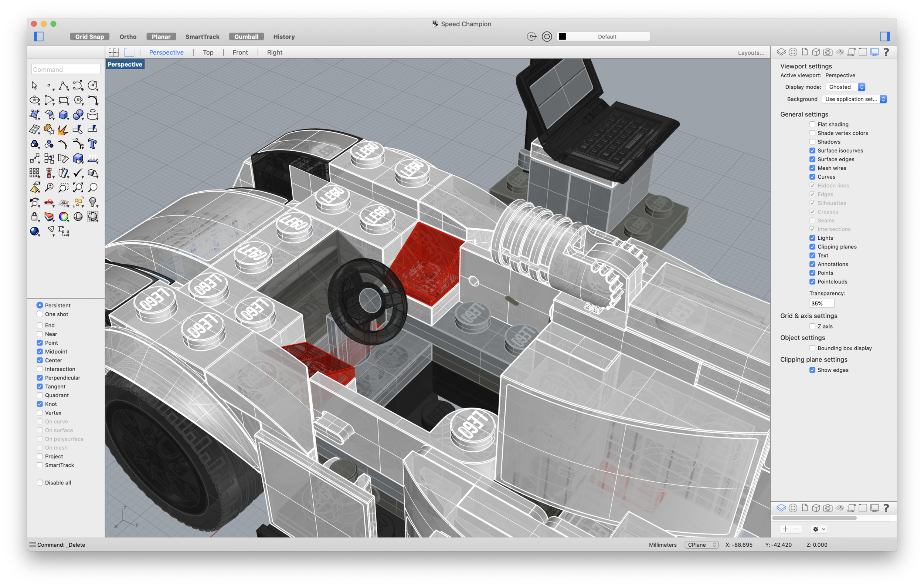Screen dimensions: 924x587
Task: Uncheck Surface isocurves
Action: [812, 151]
